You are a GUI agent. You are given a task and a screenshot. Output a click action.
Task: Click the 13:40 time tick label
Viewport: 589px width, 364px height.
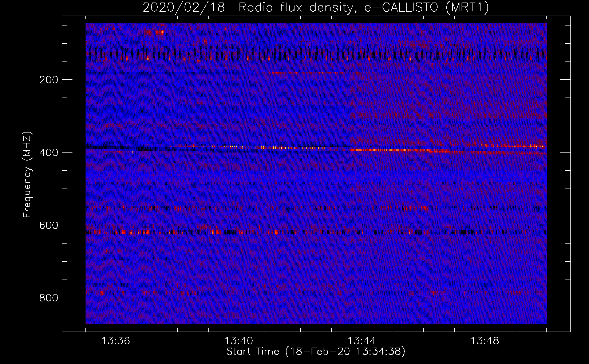coord(239,341)
